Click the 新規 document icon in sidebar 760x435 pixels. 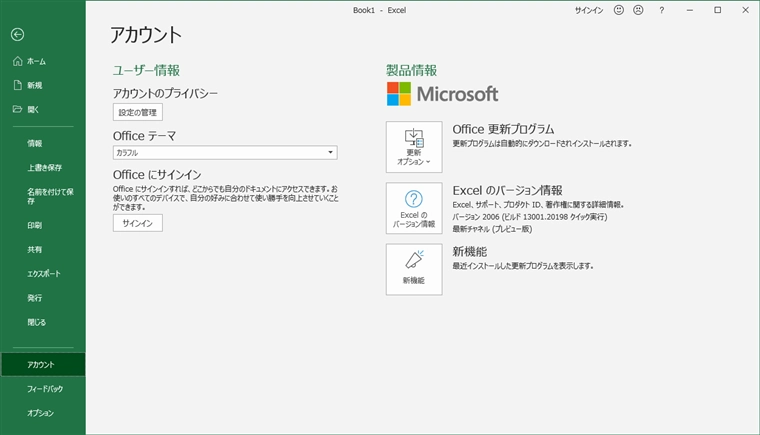pyautogui.click(x=17, y=85)
